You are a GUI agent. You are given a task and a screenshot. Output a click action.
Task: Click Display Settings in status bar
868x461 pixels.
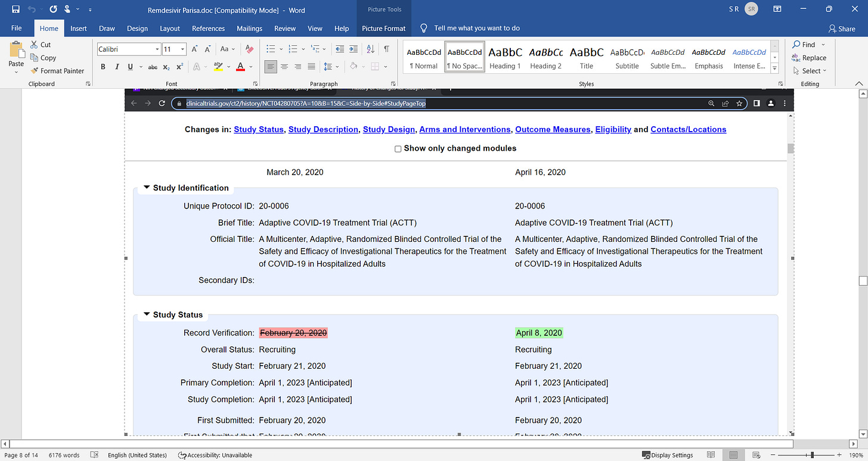click(668, 455)
